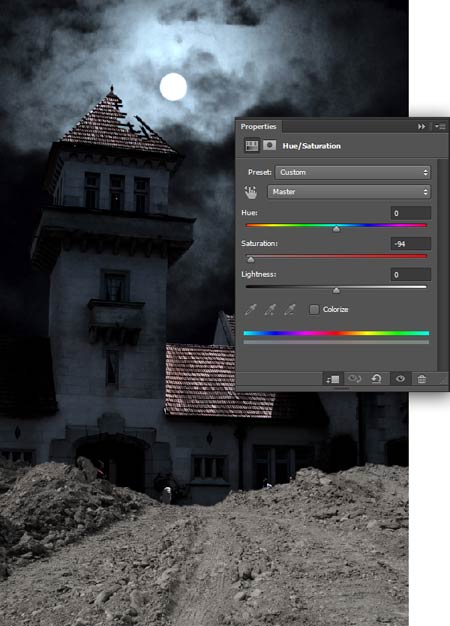Collapse the Properties panel with double arrows
450x626 pixels.
[421, 127]
